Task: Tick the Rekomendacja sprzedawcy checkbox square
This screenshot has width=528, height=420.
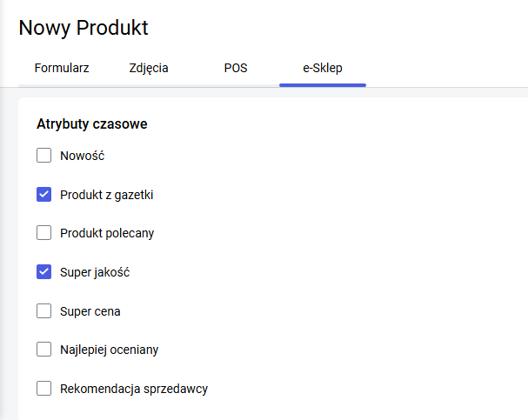Action: 44,388
